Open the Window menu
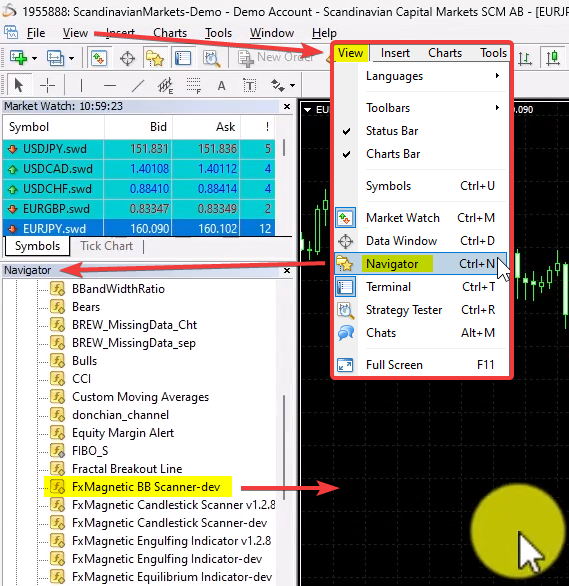This screenshot has width=569, height=586. 272,33
